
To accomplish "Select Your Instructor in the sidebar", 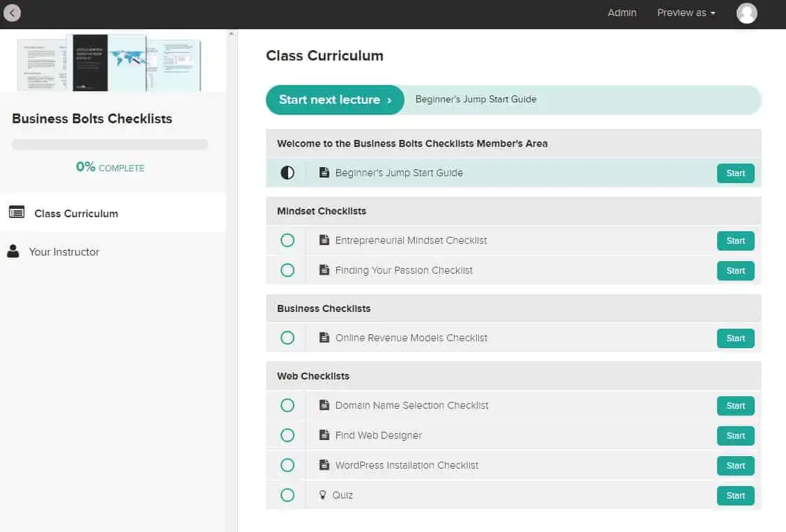I will (x=64, y=251).
